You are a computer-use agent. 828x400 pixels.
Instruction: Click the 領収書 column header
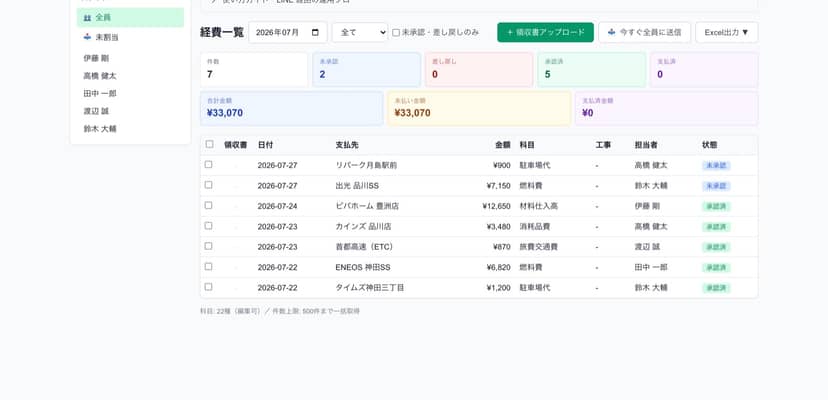point(236,145)
